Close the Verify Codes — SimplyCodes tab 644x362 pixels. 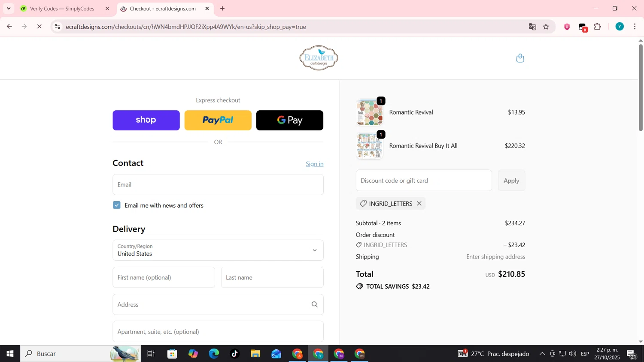click(107, 9)
